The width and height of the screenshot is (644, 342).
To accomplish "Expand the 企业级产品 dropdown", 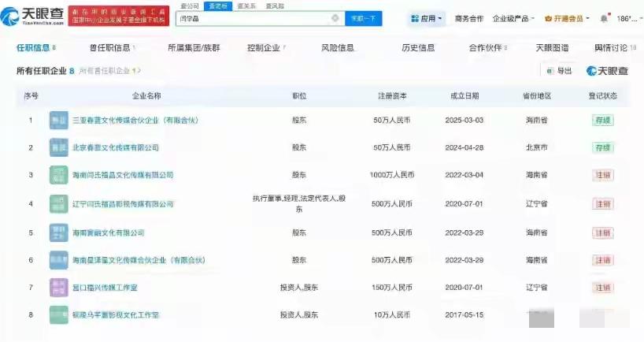I will (x=513, y=18).
